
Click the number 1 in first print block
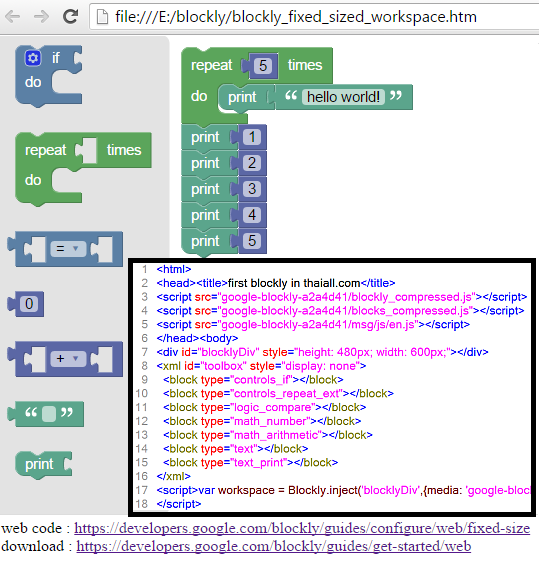252,137
